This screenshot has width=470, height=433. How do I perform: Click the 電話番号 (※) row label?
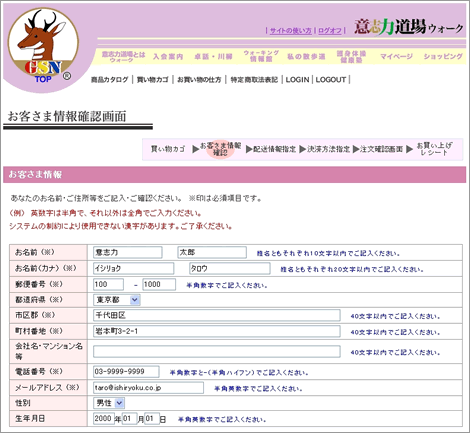(39, 372)
